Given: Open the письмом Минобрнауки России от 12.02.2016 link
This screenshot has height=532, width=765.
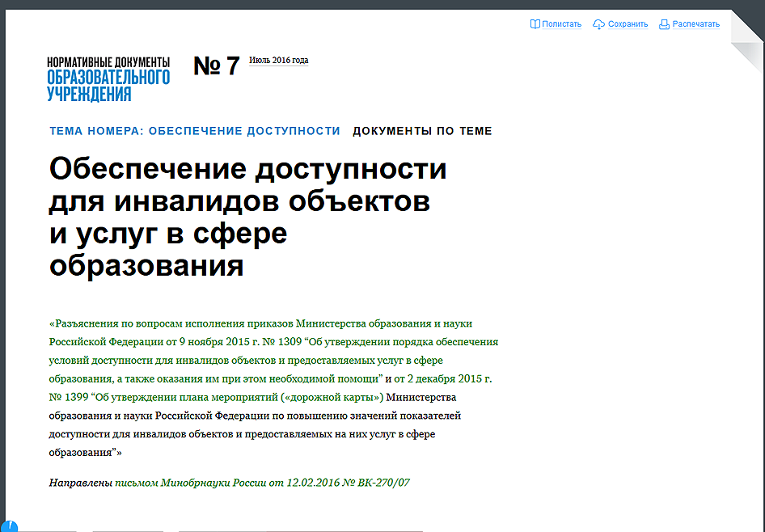Looking at the screenshot, I should click(263, 482).
